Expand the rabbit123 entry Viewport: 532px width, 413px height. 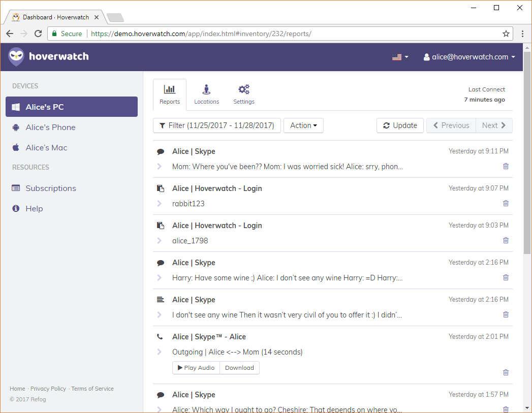pos(160,203)
